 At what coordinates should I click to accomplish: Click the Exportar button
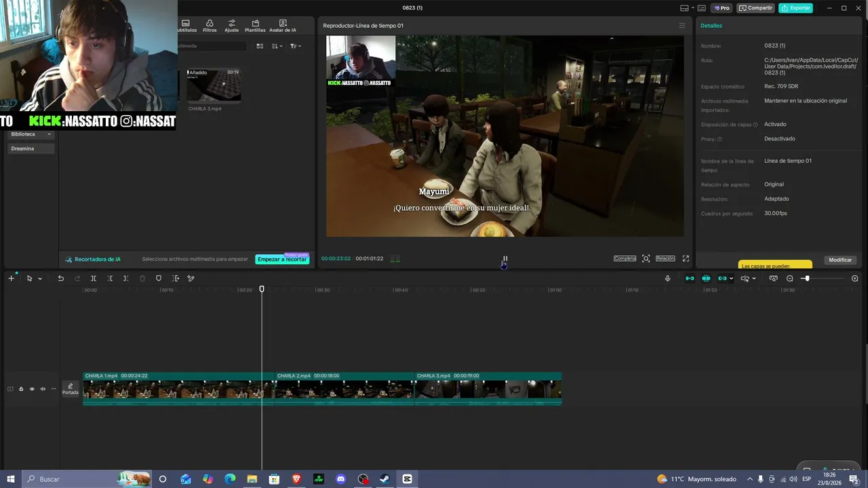tap(796, 8)
